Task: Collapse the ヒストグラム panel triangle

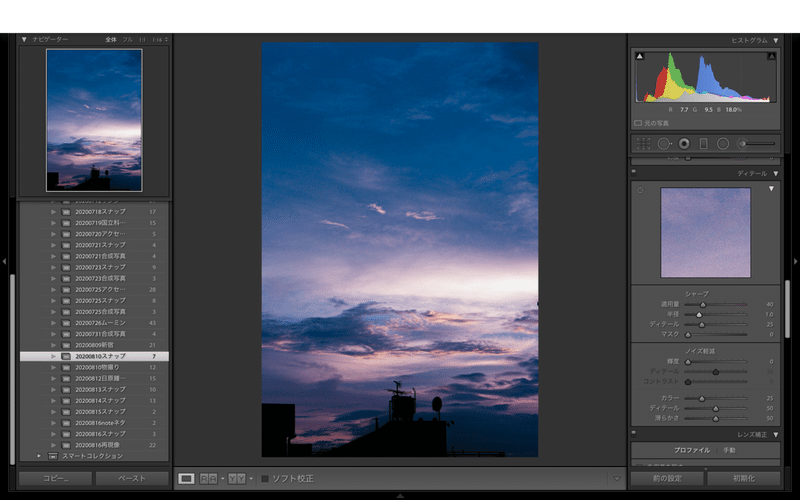Action: (x=776, y=40)
